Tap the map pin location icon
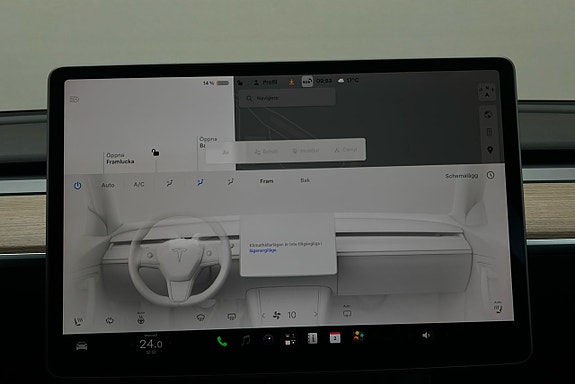Image resolution: width=575 pixels, height=384 pixels. click(x=490, y=150)
